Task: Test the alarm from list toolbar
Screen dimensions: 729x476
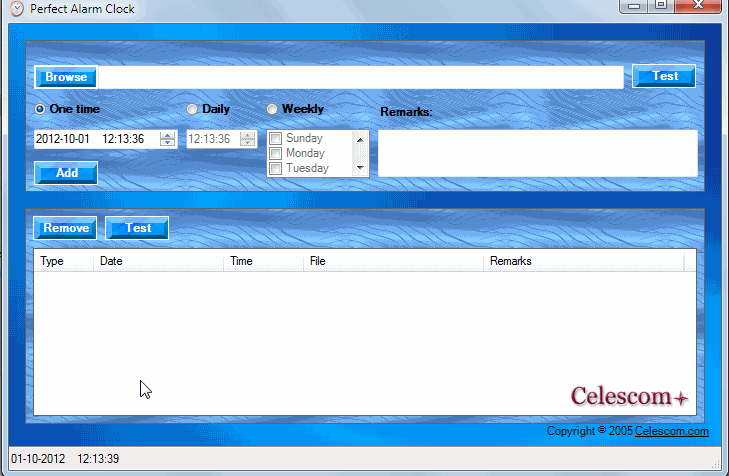Action: point(137,228)
